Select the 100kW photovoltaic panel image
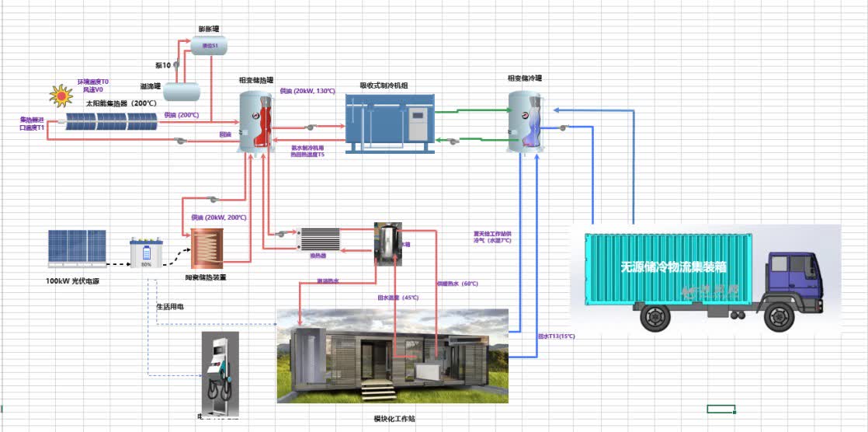This screenshot has height=432, width=868. 77,246
